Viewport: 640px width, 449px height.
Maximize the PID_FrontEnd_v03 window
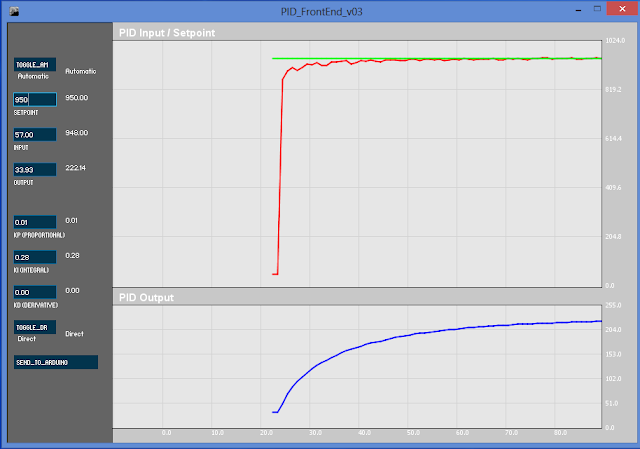pos(597,9)
